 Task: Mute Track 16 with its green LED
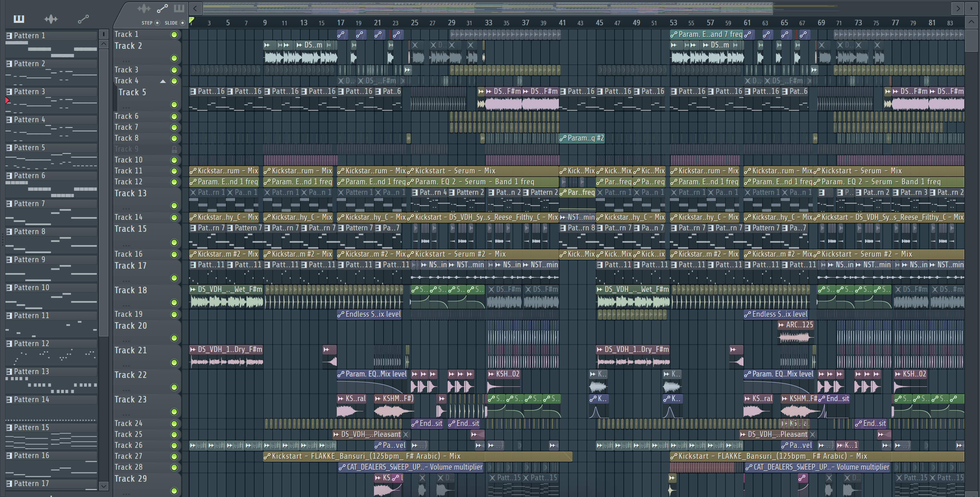coord(174,254)
